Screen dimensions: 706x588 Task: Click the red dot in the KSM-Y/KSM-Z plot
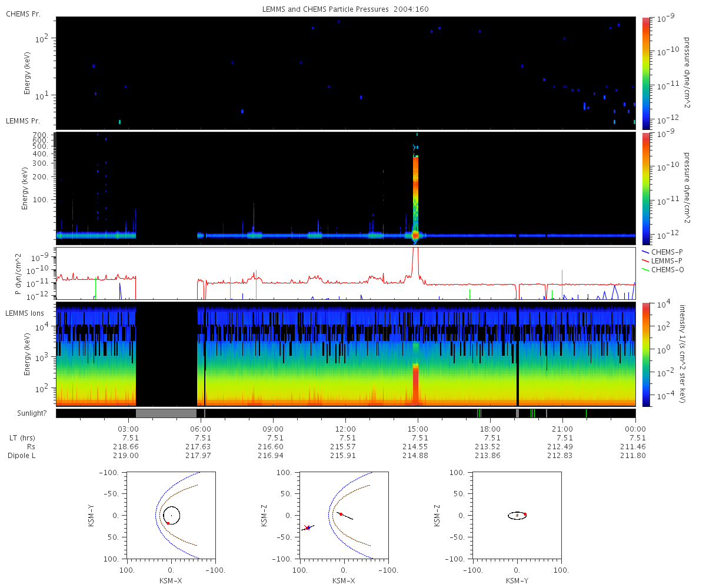(525, 514)
